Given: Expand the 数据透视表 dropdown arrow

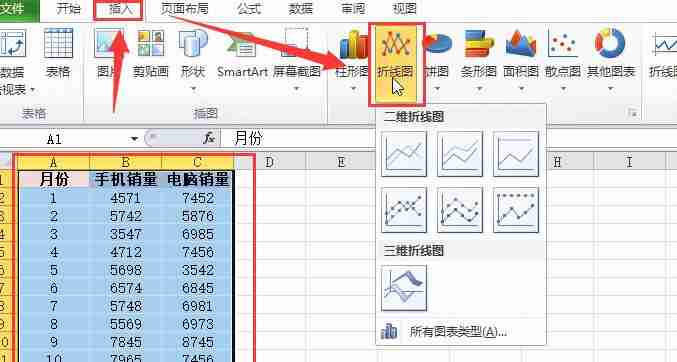Looking at the screenshot, I should (33, 90).
